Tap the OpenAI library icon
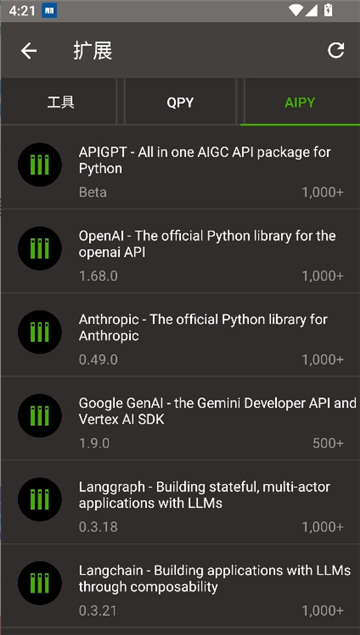This screenshot has height=635, width=360. (x=40, y=248)
